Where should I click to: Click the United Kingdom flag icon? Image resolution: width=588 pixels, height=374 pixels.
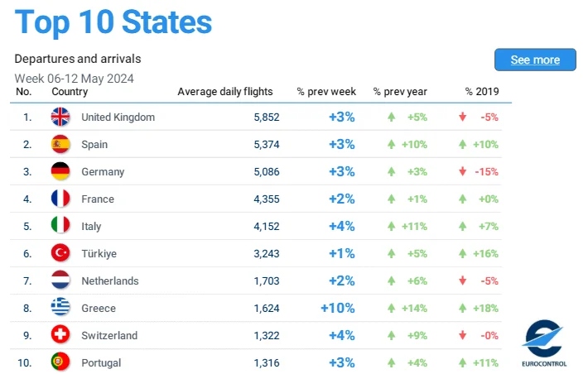60,117
